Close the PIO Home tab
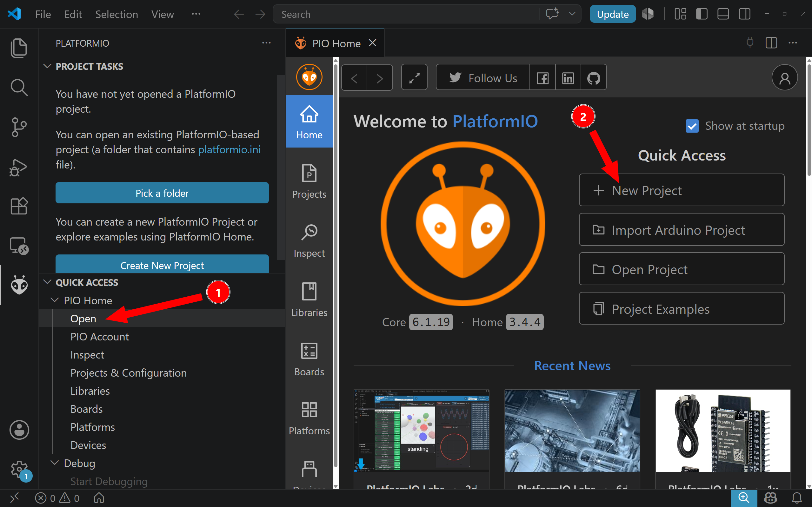Viewport: 812px width, 507px height. (372, 43)
